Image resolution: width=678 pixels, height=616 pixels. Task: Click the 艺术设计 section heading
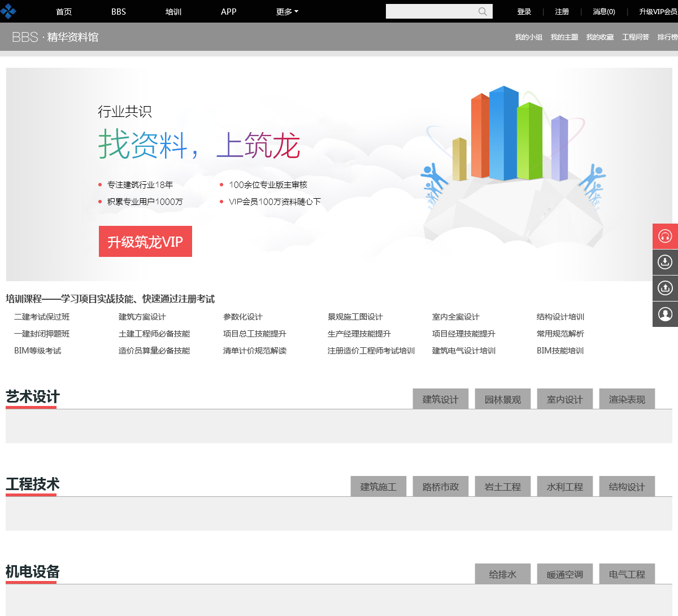[32, 397]
